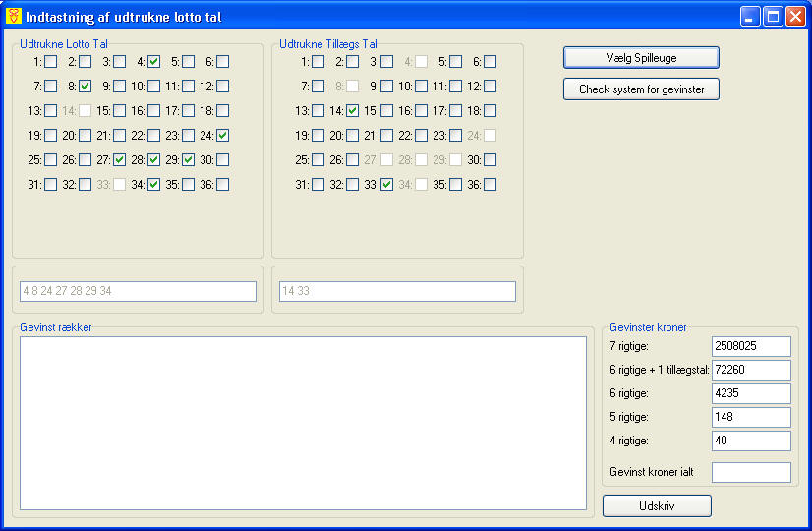Image resolution: width=812 pixels, height=531 pixels.
Task: Check number 1 in Udtrukne Tillægs Tal
Action: [319, 61]
